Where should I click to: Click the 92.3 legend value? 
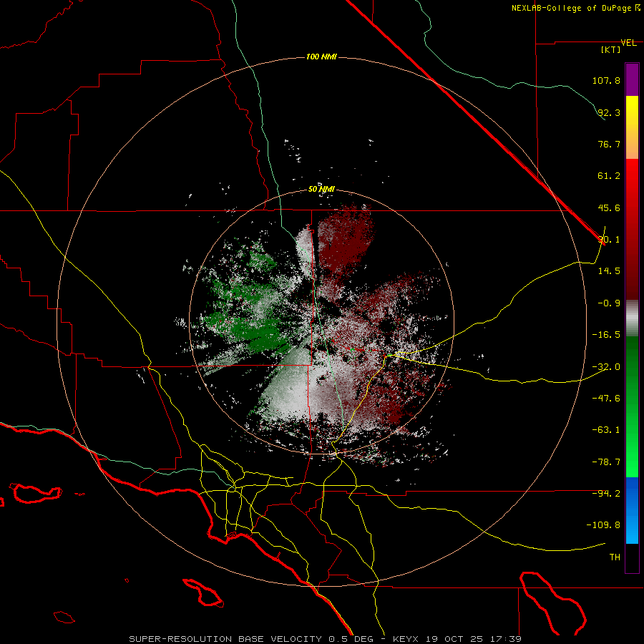tap(609, 112)
